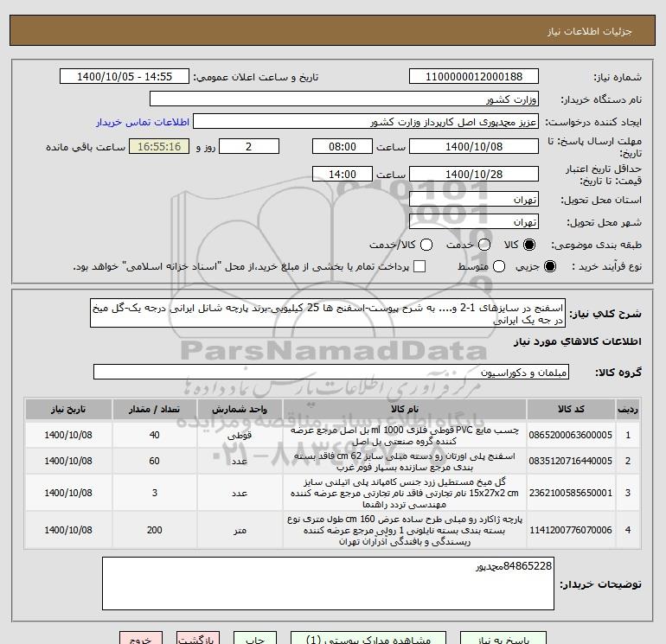The width and height of the screenshot is (666, 644).
Task: Click the price validity date 1400/10/28 field
Action: coord(474,174)
